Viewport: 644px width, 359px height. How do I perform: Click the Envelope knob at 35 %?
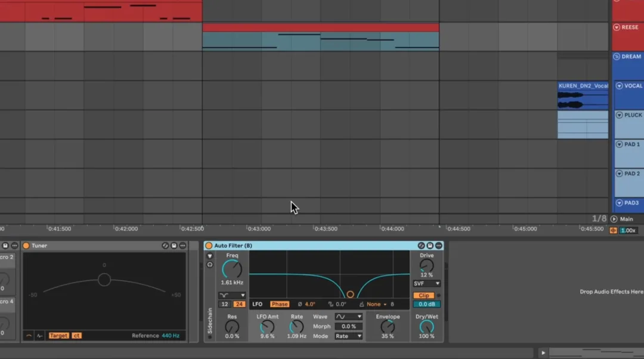pos(388,327)
